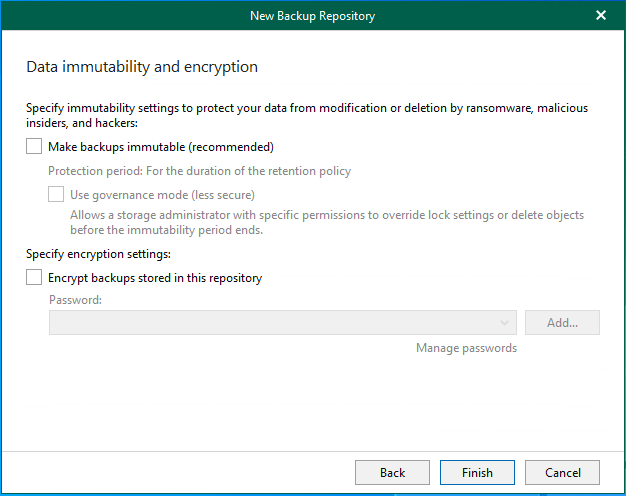
Task: Check the Encrypt backups box
Action: [34, 278]
